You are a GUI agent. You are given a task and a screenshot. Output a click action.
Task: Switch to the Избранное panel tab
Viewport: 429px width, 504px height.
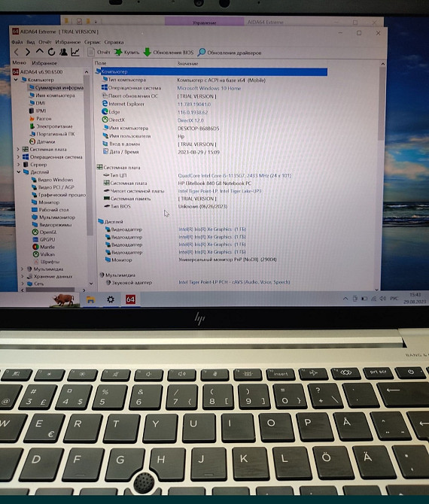44,63
